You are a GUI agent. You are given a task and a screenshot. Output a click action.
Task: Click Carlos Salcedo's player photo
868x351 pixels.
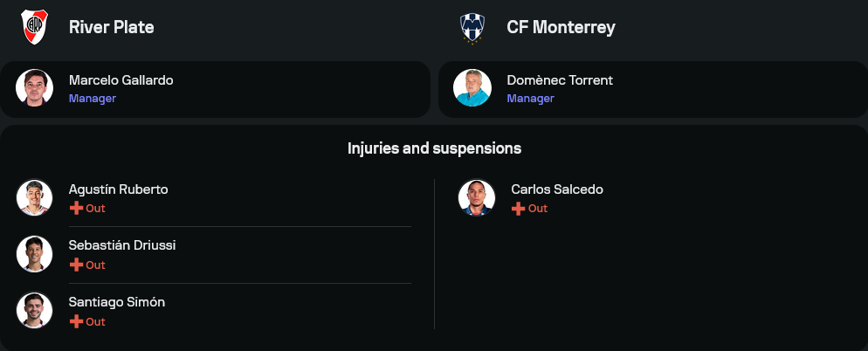(477, 197)
